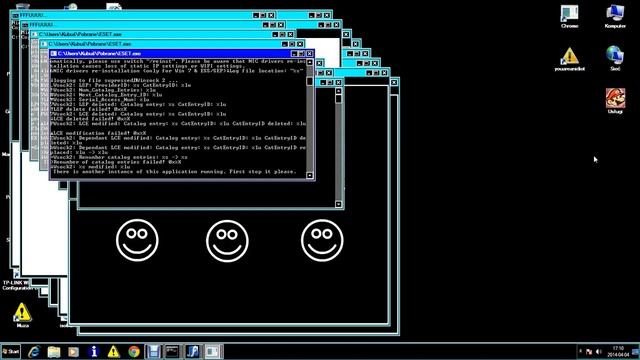Viewport: 640px width, 360px height.
Task: Maximize the active ESET.exe console window
Action: click(302, 53)
